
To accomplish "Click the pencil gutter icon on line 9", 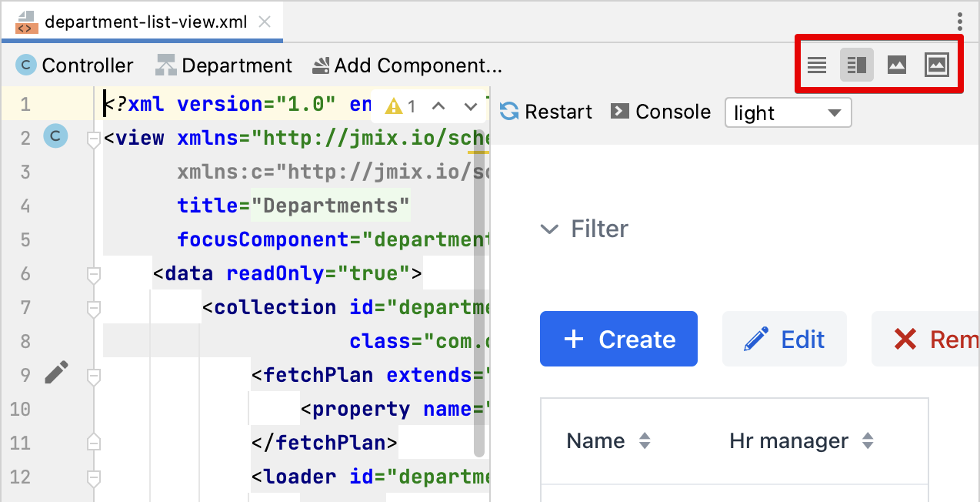I will [x=55, y=373].
